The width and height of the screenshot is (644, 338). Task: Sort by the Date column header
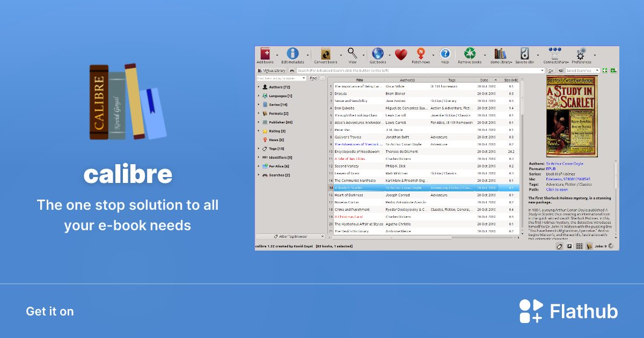(x=487, y=80)
